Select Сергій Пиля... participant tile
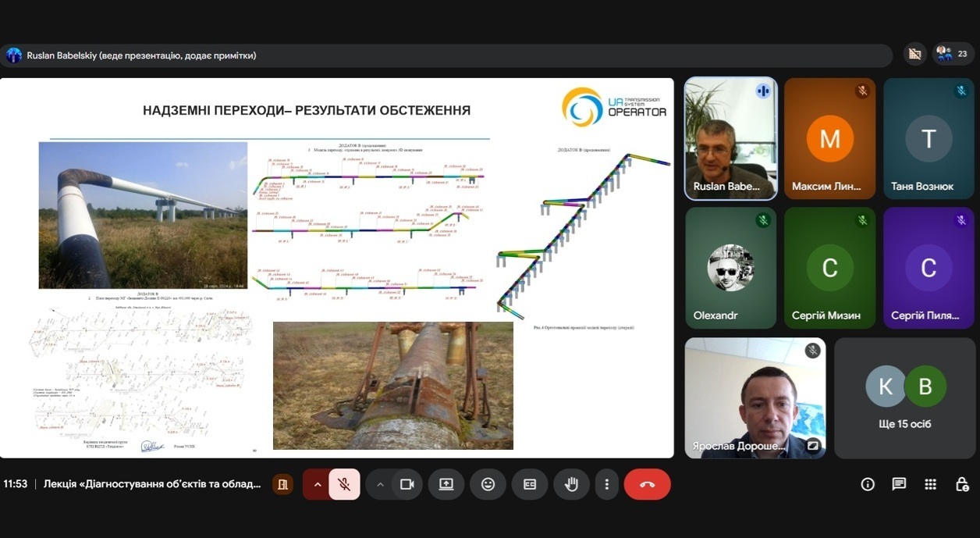Viewport: 980px width, 538px height. (929, 268)
